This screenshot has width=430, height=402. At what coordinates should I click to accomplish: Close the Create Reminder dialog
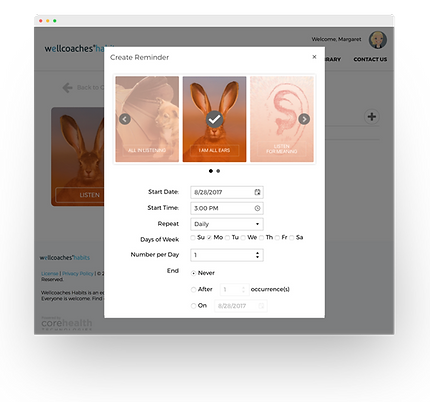pos(314,57)
